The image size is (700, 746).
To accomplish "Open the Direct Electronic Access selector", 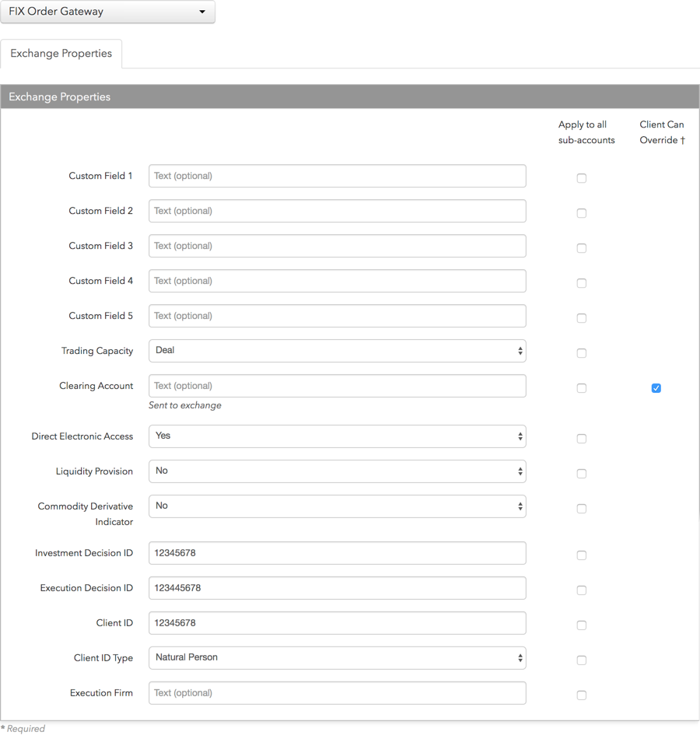I will click(337, 436).
